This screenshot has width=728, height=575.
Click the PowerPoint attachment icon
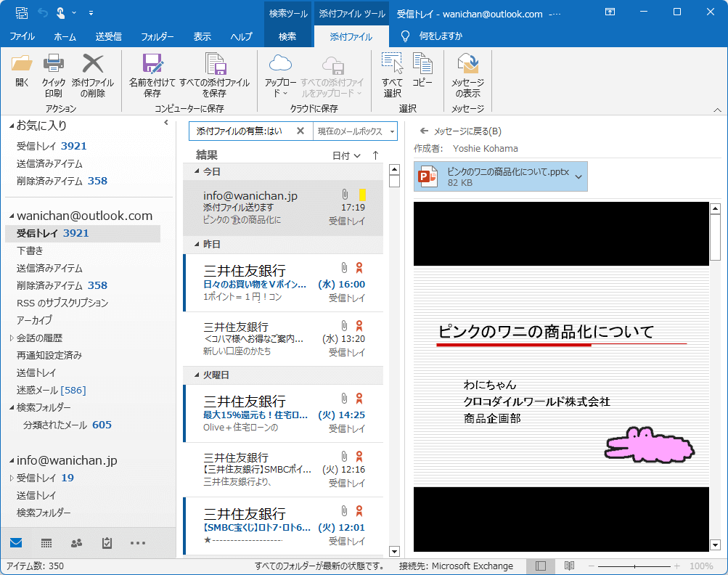428,176
